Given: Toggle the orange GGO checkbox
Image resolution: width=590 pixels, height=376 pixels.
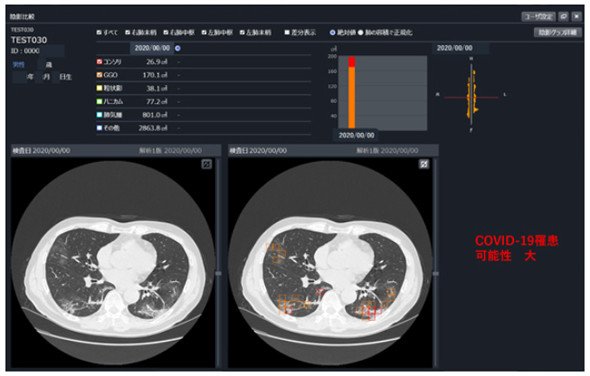Looking at the screenshot, I should point(99,75).
